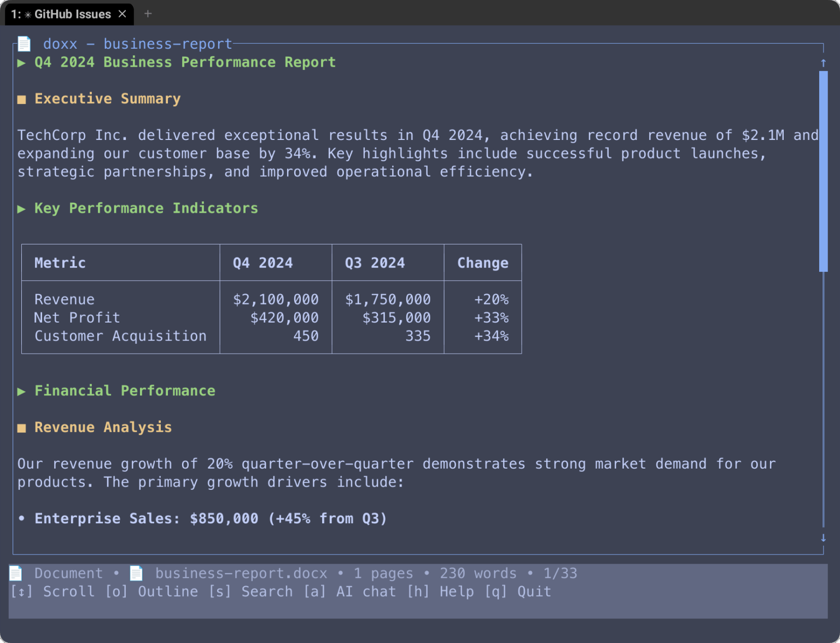Expand the Q4 2024 Business Performance Report heading

pos(22,62)
